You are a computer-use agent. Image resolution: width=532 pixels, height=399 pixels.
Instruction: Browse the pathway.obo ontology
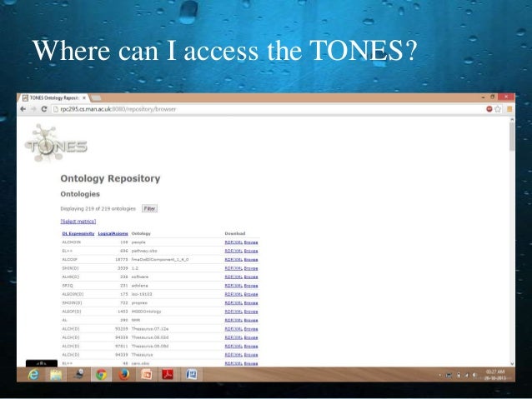[251, 251]
